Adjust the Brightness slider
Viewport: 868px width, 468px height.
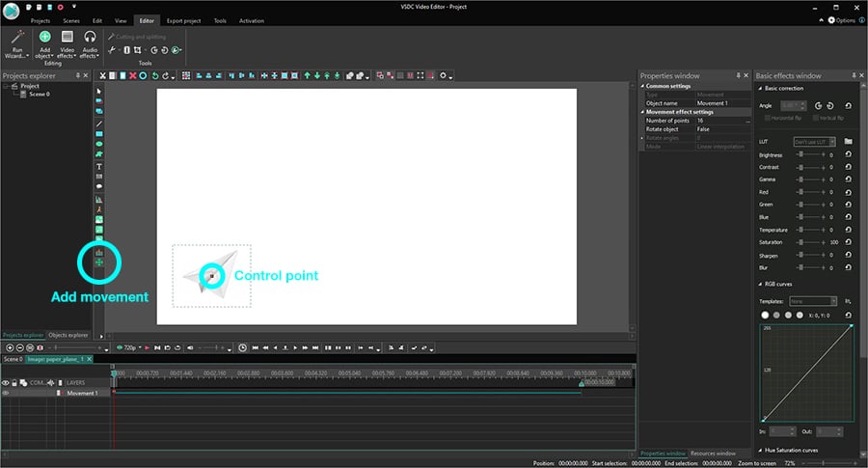(810, 154)
